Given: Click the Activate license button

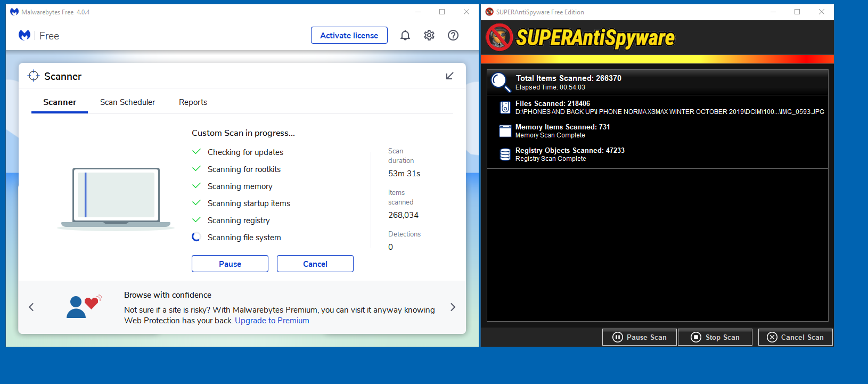Looking at the screenshot, I should pos(349,35).
